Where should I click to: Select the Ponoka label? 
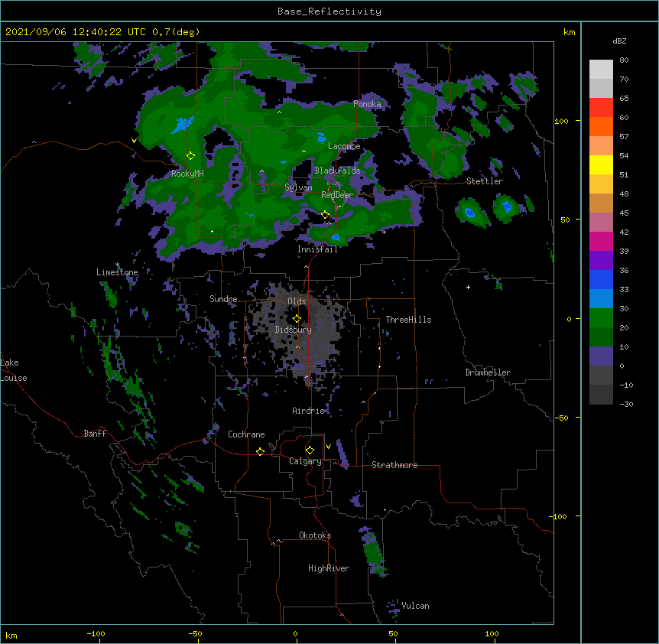367,104
